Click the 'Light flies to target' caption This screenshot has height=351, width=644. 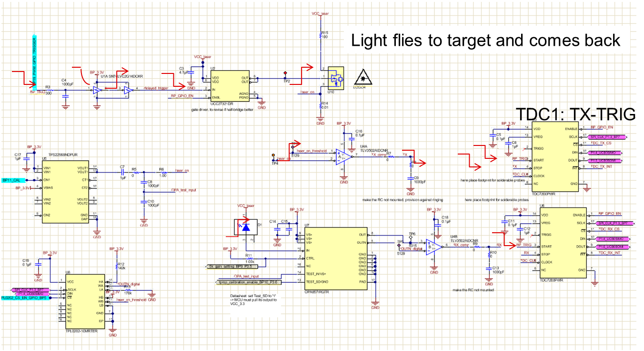click(486, 40)
